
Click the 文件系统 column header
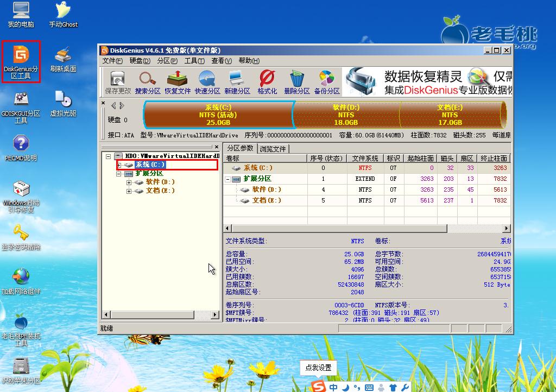pos(365,159)
